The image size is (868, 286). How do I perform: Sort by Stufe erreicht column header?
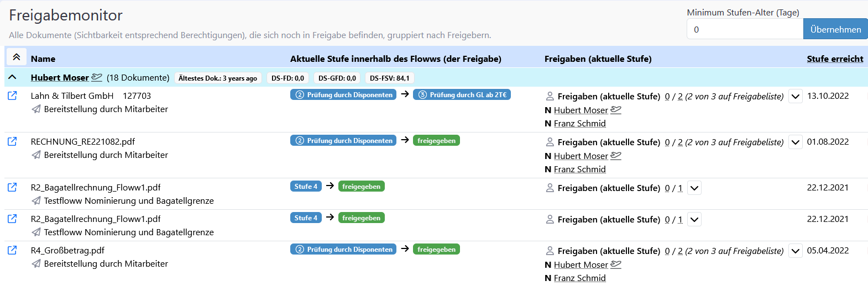tap(835, 59)
